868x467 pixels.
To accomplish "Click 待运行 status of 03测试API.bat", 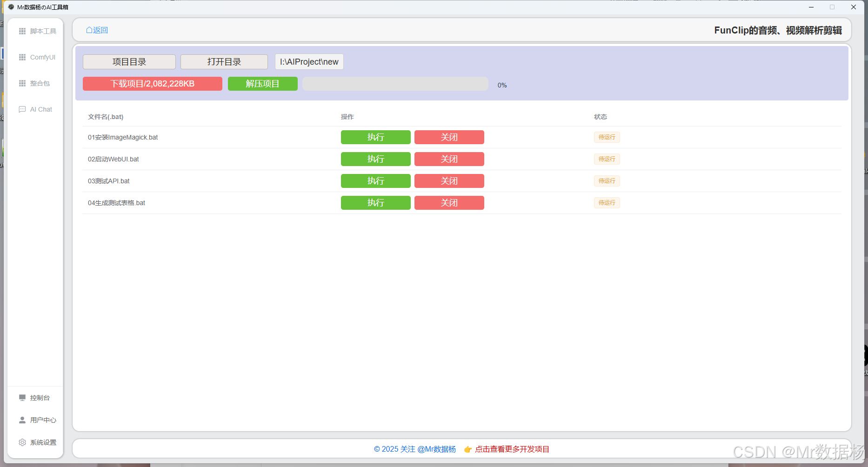I will [x=607, y=181].
